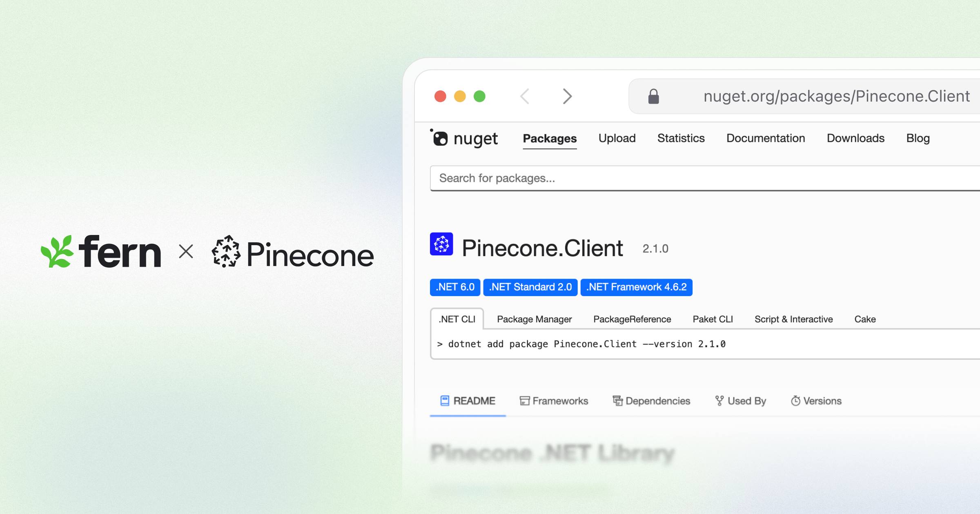980x514 pixels.
Task: Open the Blog nav item
Action: (x=918, y=138)
